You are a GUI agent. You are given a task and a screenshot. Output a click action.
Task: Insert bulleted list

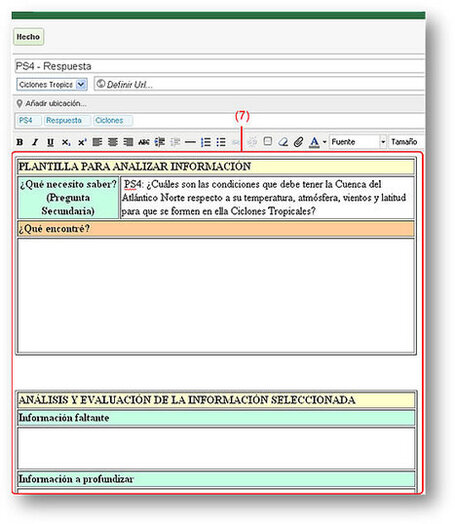(x=221, y=142)
